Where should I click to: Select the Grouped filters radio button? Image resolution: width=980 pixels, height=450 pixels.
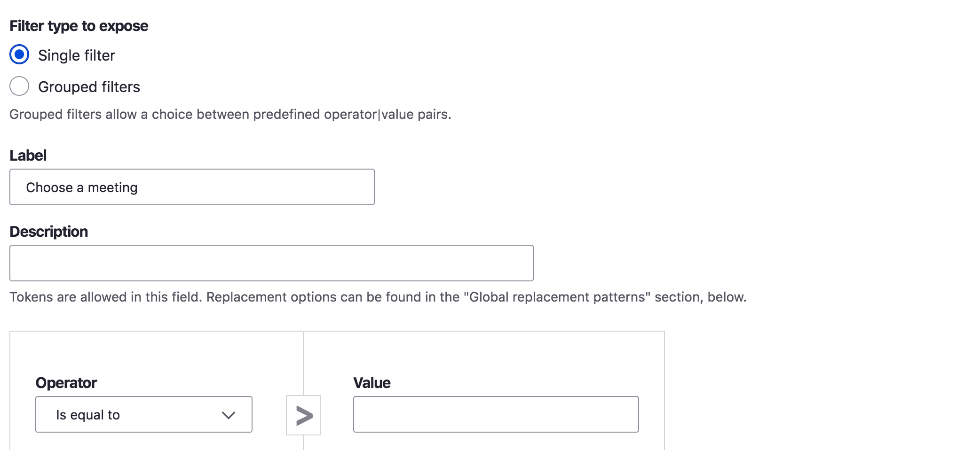point(19,86)
